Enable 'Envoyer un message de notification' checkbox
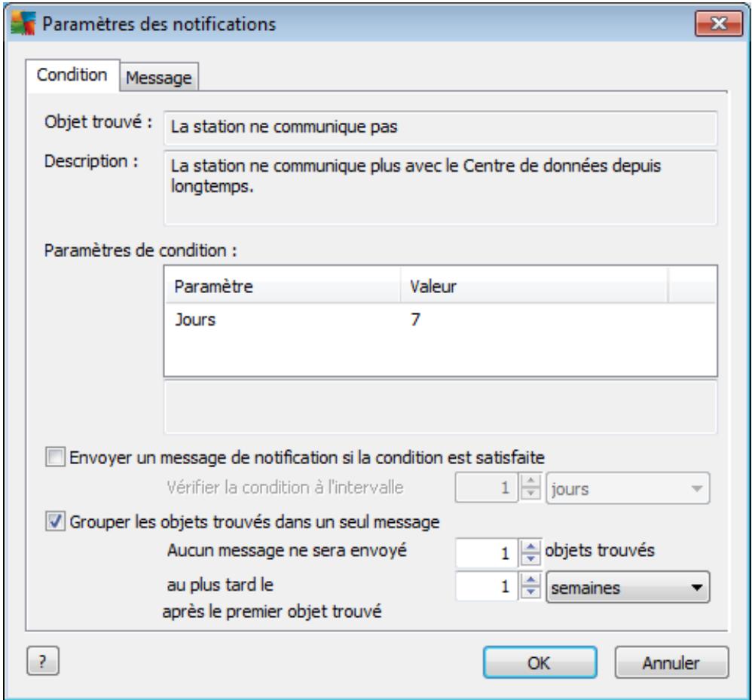The height and width of the screenshot is (700, 752). click(55, 457)
